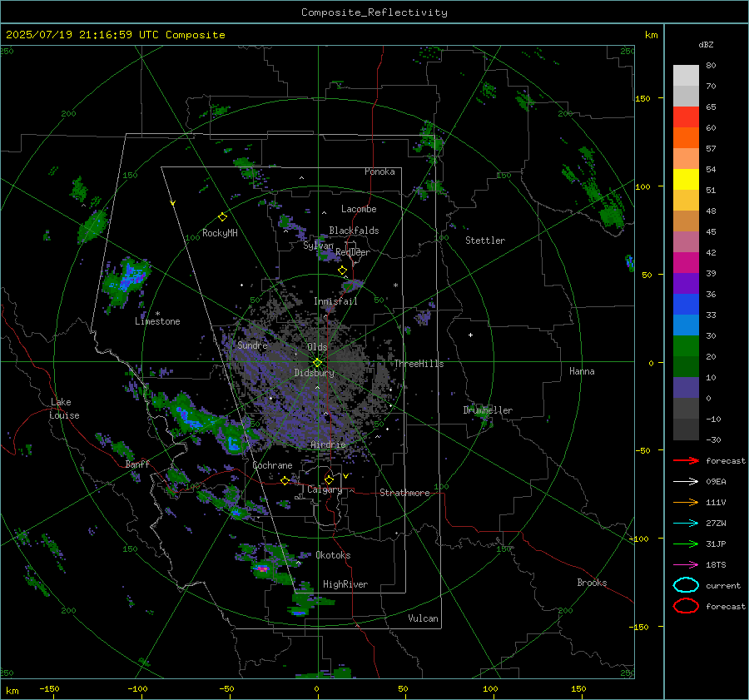Select the blue 33-36 dBZ color swatch
Viewport: 749px width, 700px height.
coord(686,305)
